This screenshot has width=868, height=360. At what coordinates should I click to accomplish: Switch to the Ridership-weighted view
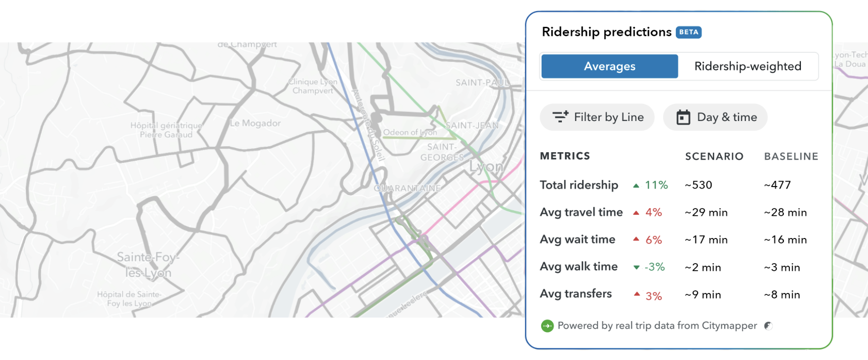(x=748, y=66)
